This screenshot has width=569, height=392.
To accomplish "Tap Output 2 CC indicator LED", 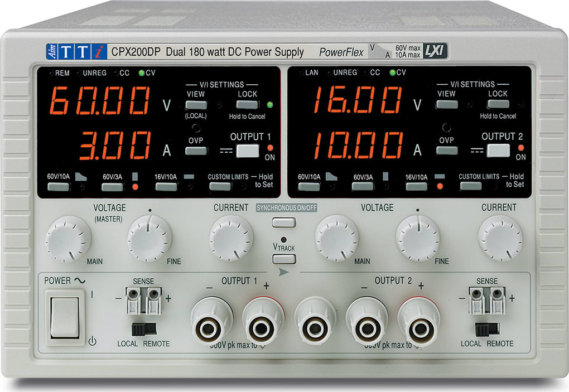I will click(367, 72).
